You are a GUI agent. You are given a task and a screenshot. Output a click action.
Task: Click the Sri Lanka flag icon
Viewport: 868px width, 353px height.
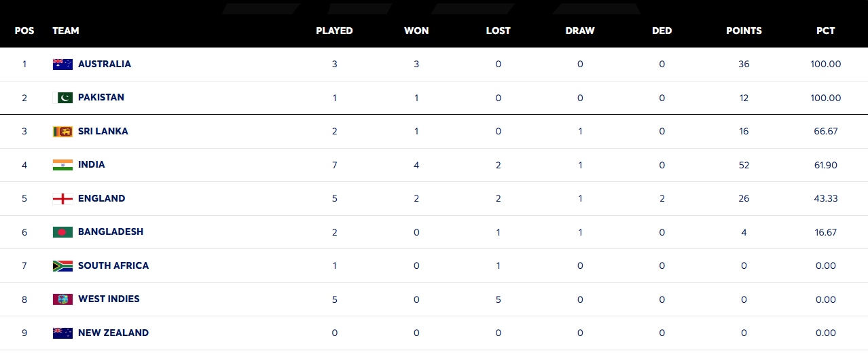(x=62, y=131)
